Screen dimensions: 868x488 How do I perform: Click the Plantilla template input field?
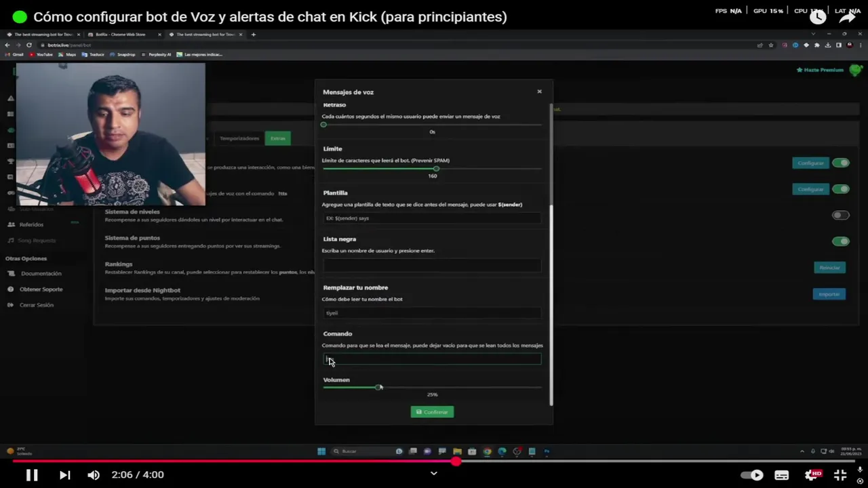click(x=432, y=218)
